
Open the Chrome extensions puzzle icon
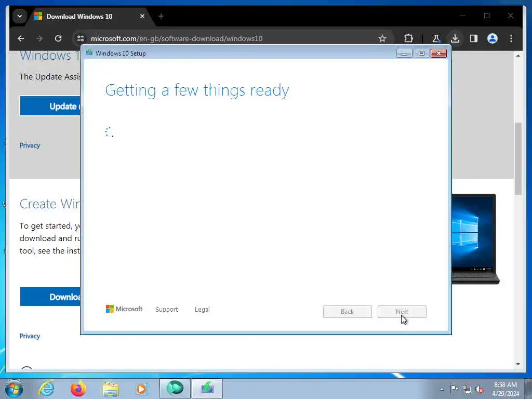[408, 38]
